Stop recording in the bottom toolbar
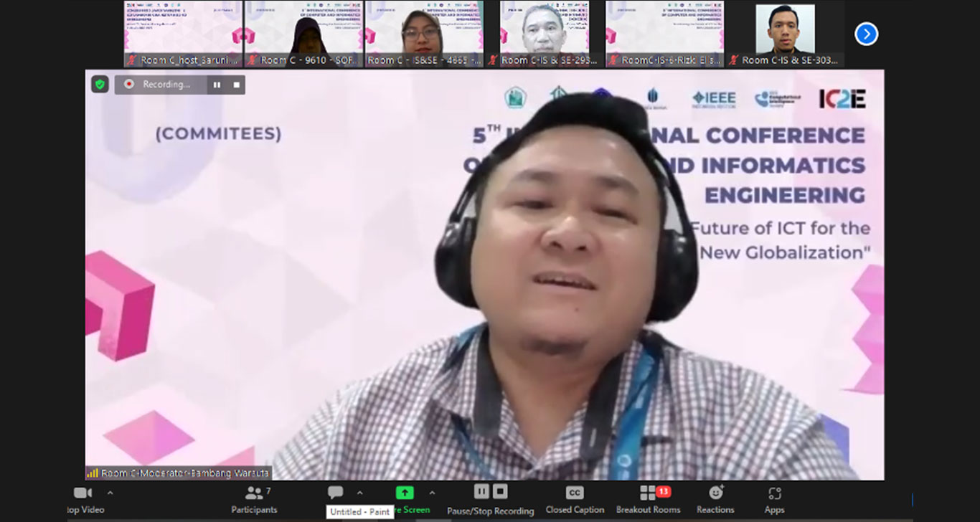Viewport: 980px width, 522px height. [500, 492]
